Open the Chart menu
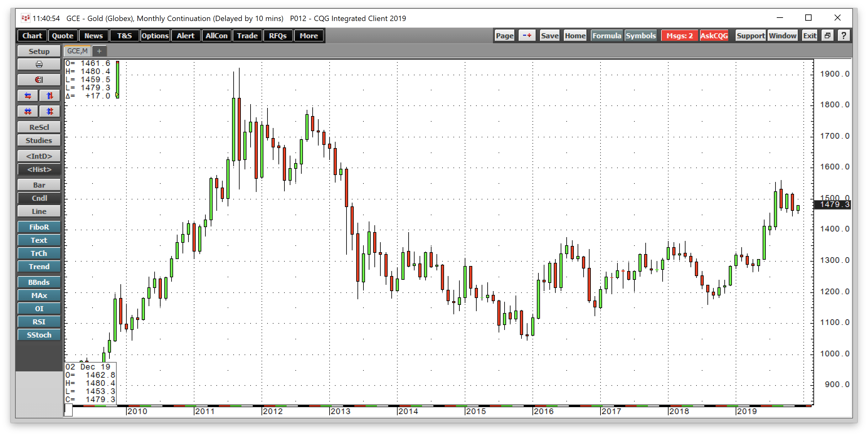868x436 pixels. [32, 36]
